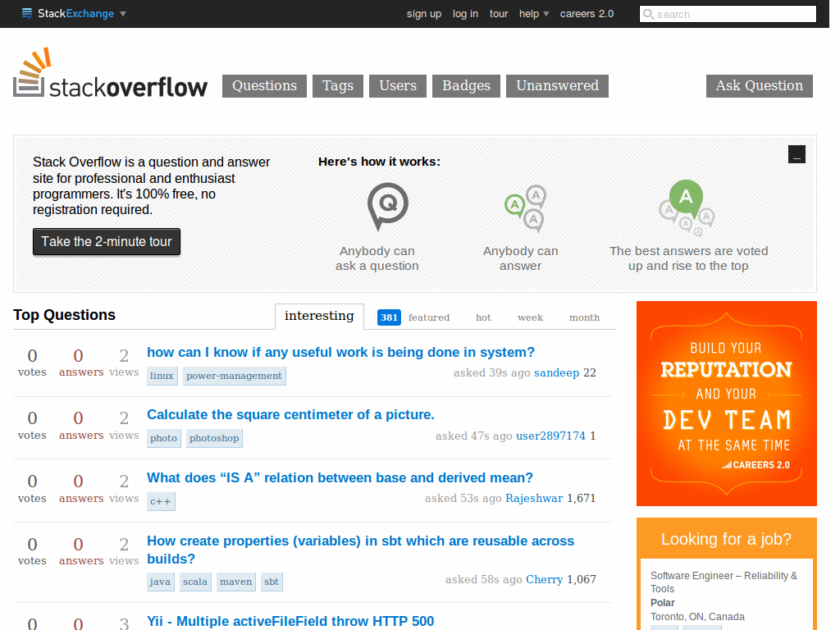The height and width of the screenshot is (630, 840).
Task: Open the Questions section
Action: pos(264,85)
